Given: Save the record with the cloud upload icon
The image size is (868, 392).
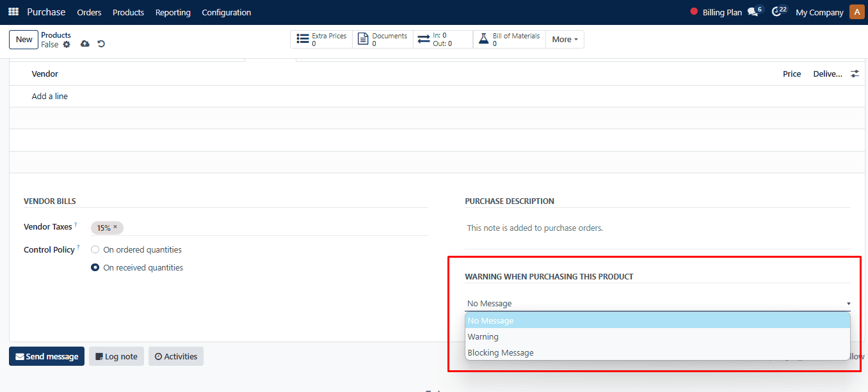Looking at the screenshot, I should click(85, 44).
